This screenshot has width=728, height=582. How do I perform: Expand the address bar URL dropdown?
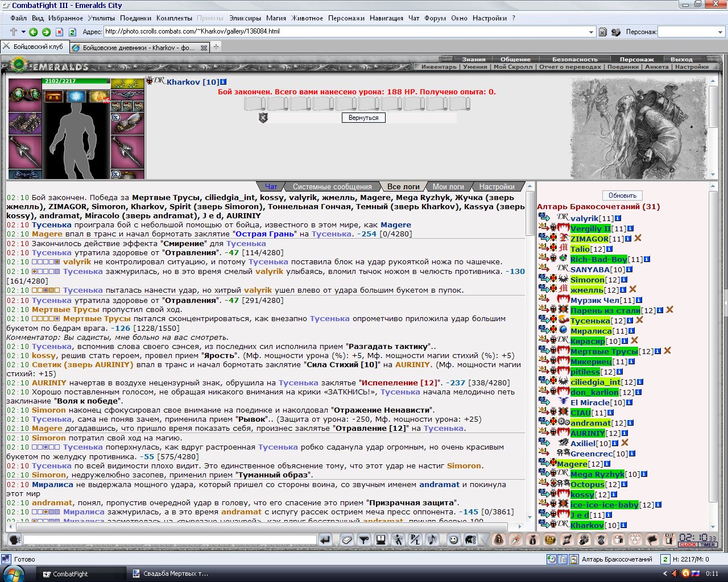tap(591, 32)
